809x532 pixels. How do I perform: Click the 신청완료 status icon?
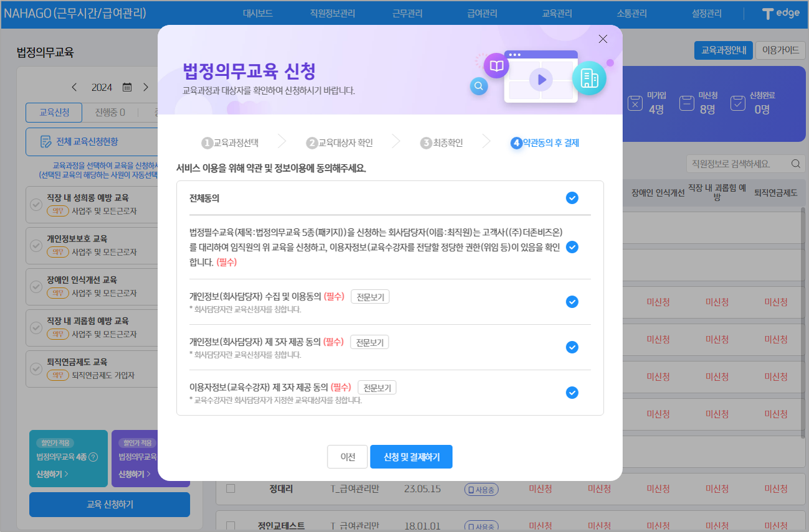click(x=737, y=103)
